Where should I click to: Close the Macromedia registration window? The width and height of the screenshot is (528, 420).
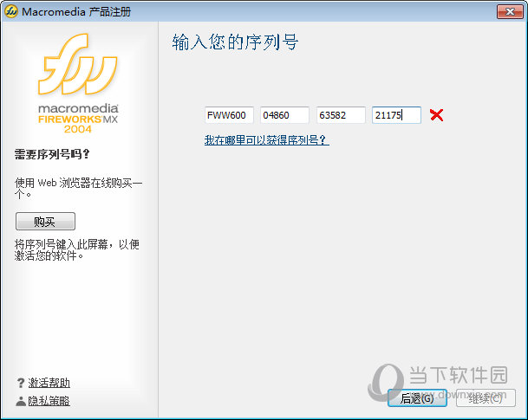click(x=510, y=12)
